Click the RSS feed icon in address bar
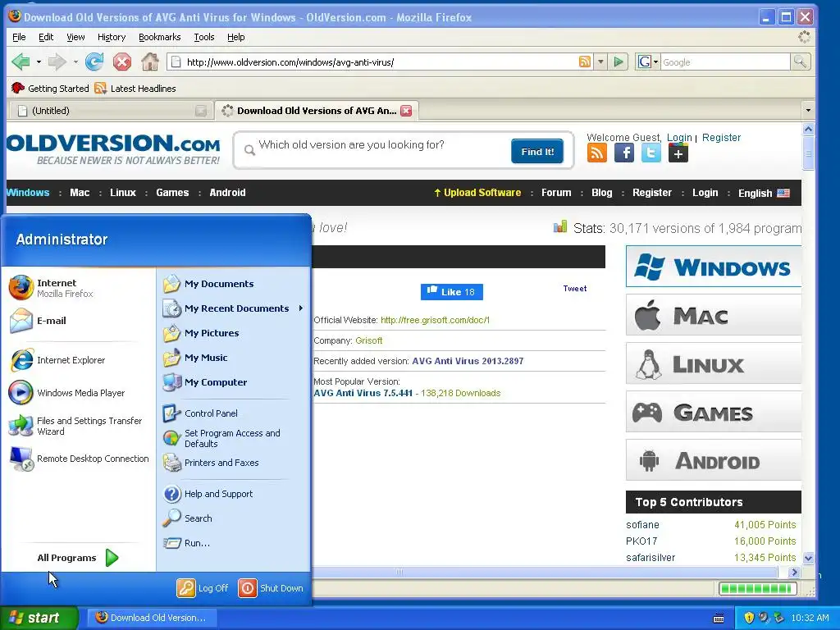The width and height of the screenshot is (840, 630). (x=585, y=62)
